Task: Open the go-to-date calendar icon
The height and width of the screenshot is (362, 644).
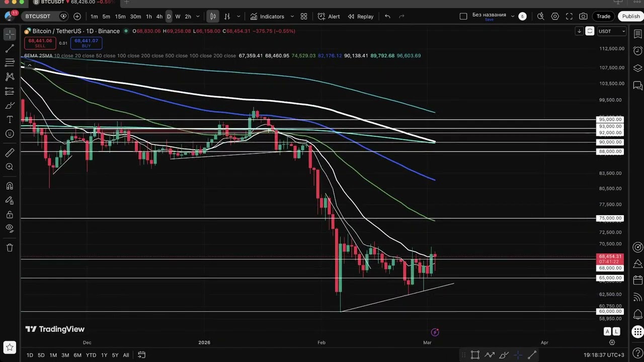Action: pyautogui.click(x=142, y=355)
